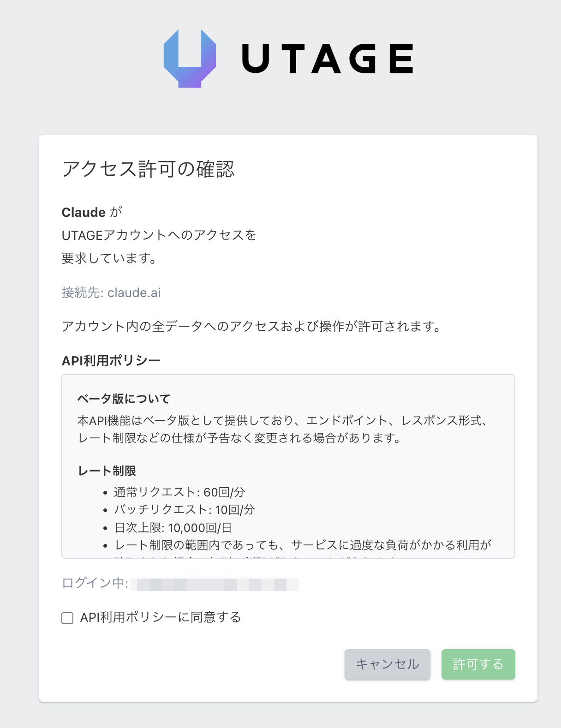Click the full data access warning sentence
Screen dimensions: 561x728
pyautogui.click(x=252, y=327)
